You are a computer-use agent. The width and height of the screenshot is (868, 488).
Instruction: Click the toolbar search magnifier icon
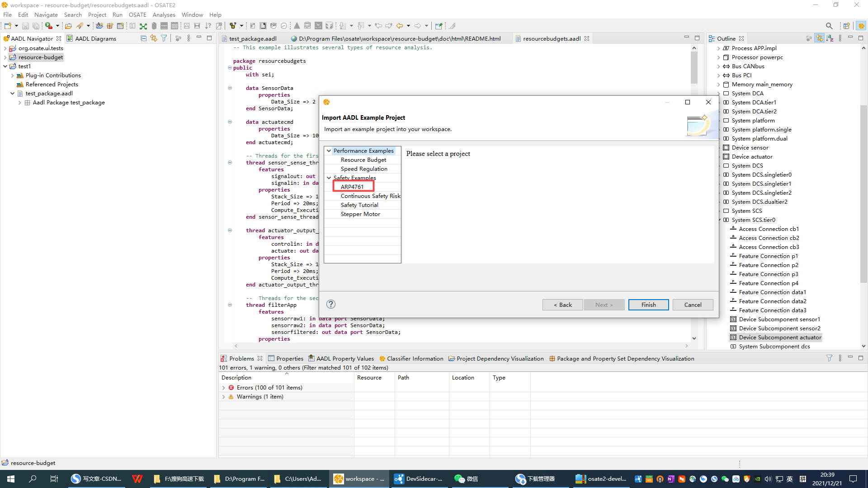click(x=829, y=26)
